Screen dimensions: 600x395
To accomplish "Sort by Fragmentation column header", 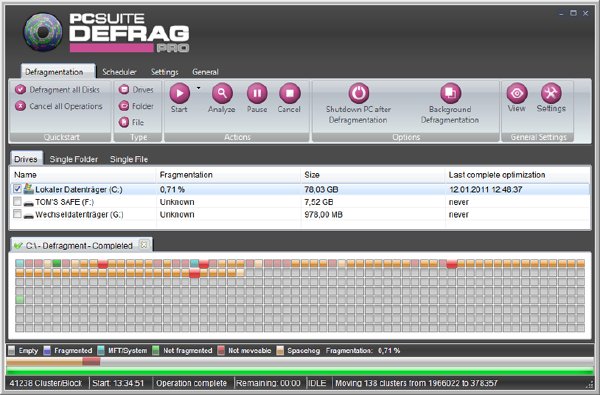I will [x=228, y=175].
